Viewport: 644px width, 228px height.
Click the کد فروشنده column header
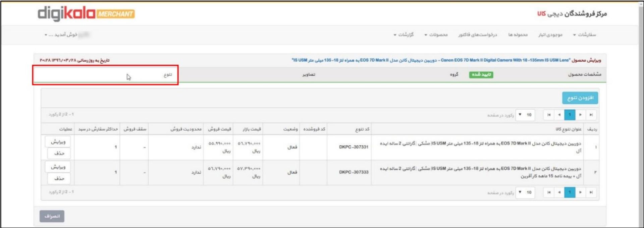314,129
